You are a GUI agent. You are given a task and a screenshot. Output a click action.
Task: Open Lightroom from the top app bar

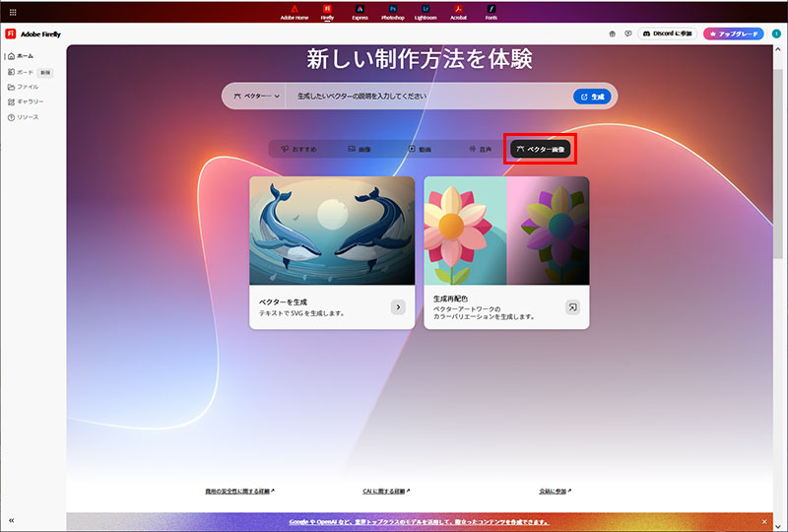tap(425, 12)
